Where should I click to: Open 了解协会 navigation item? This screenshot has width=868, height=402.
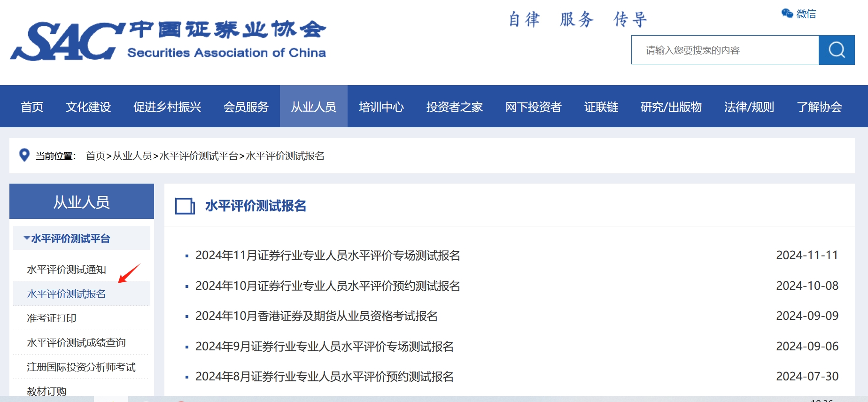point(819,107)
